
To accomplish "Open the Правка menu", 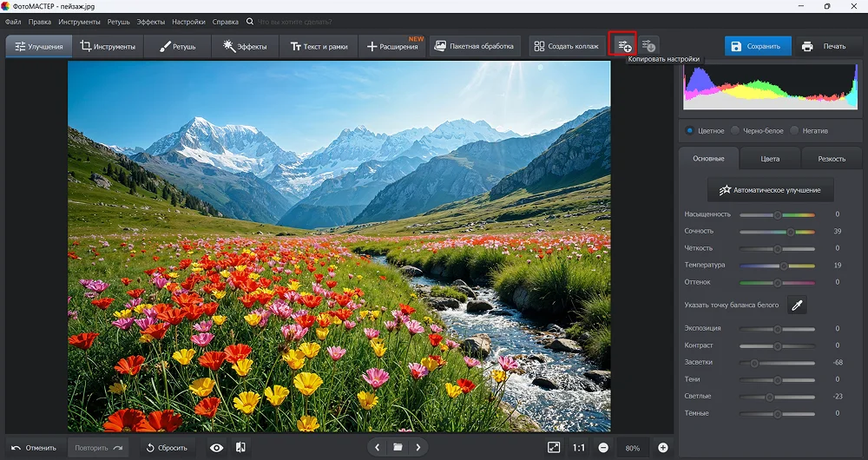I will [x=39, y=22].
